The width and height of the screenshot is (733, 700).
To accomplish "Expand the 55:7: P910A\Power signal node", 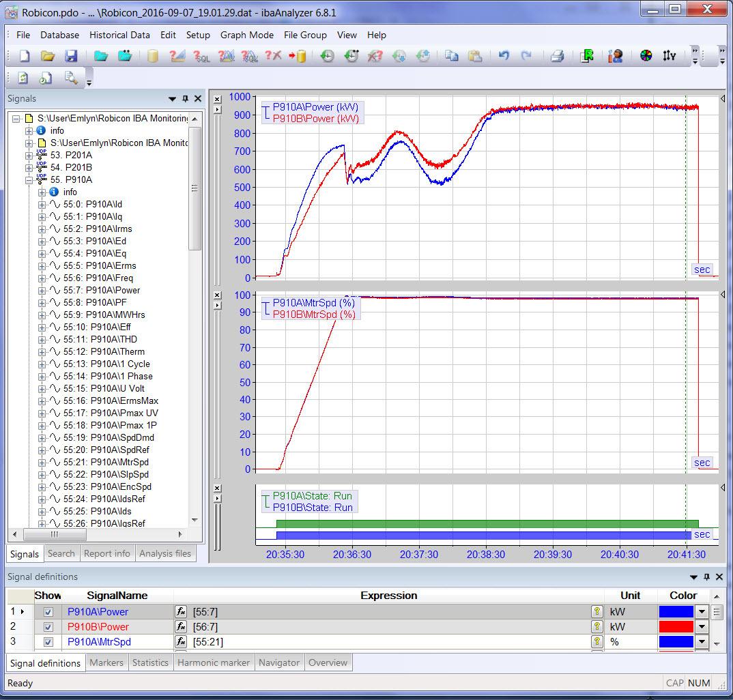I will (42, 291).
